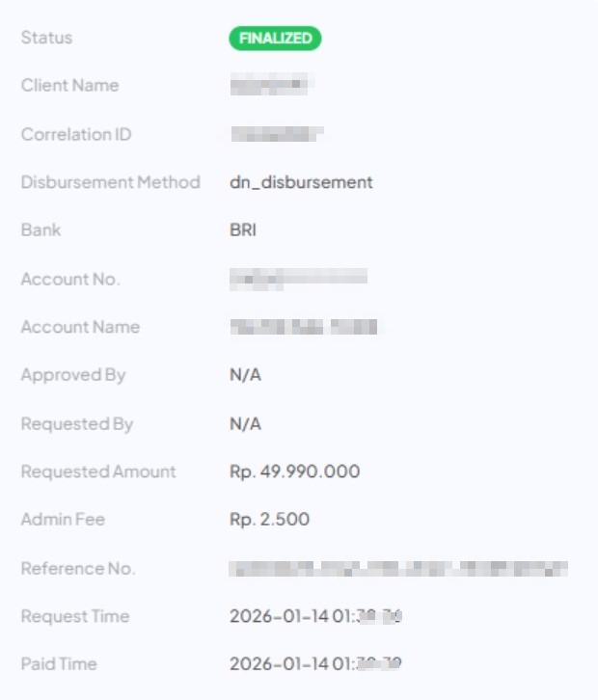Click the admin fee value Rp. 2.500
The image size is (598, 700).
[269, 520]
